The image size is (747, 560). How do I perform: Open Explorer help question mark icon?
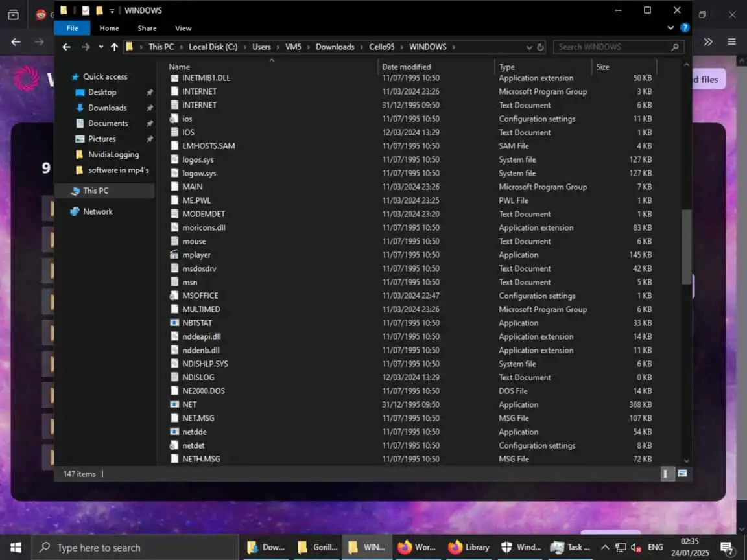pyautogui.click(x=685, y=28)
